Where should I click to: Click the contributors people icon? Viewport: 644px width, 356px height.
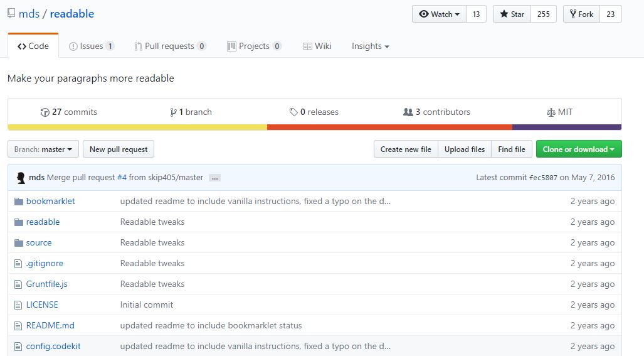coord(408,112)
